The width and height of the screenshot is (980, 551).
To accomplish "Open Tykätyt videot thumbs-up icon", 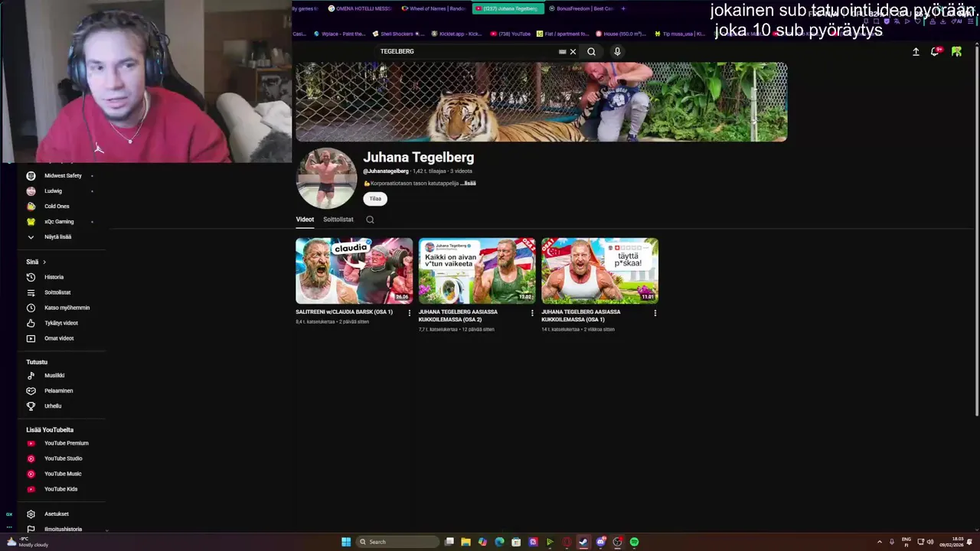I will pos(31,323).
